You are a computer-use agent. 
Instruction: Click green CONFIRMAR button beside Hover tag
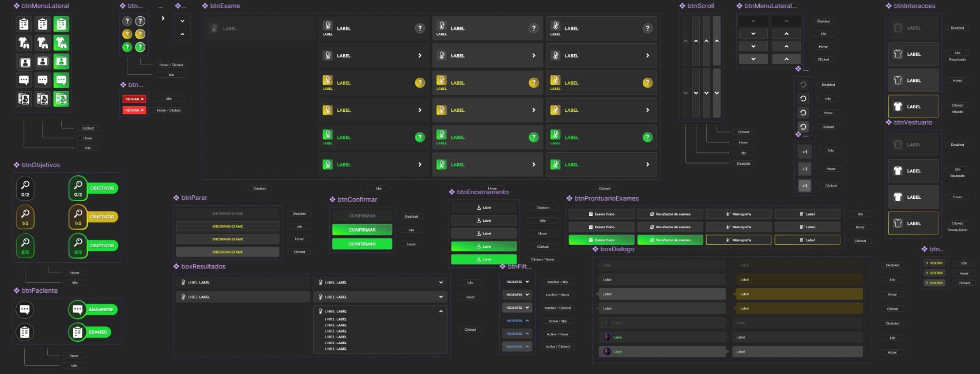(362, 244)
